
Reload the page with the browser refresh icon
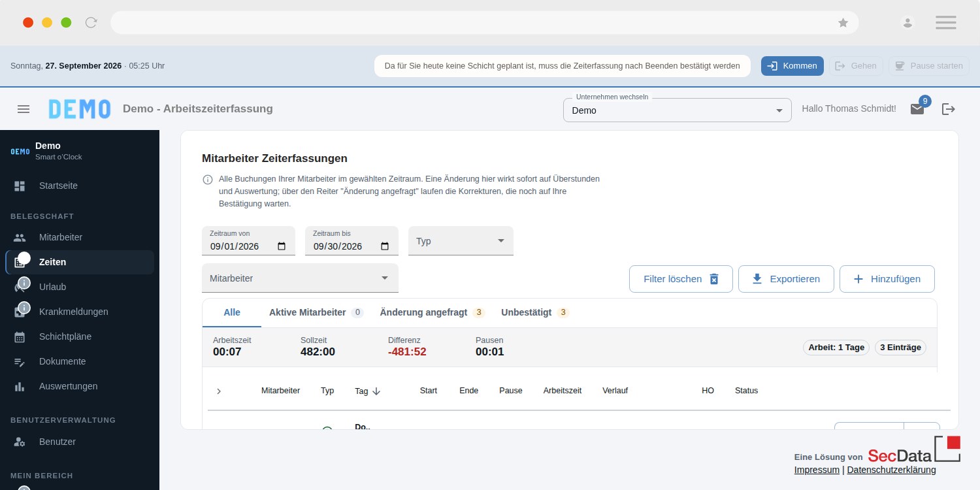(x=91, y=22)
